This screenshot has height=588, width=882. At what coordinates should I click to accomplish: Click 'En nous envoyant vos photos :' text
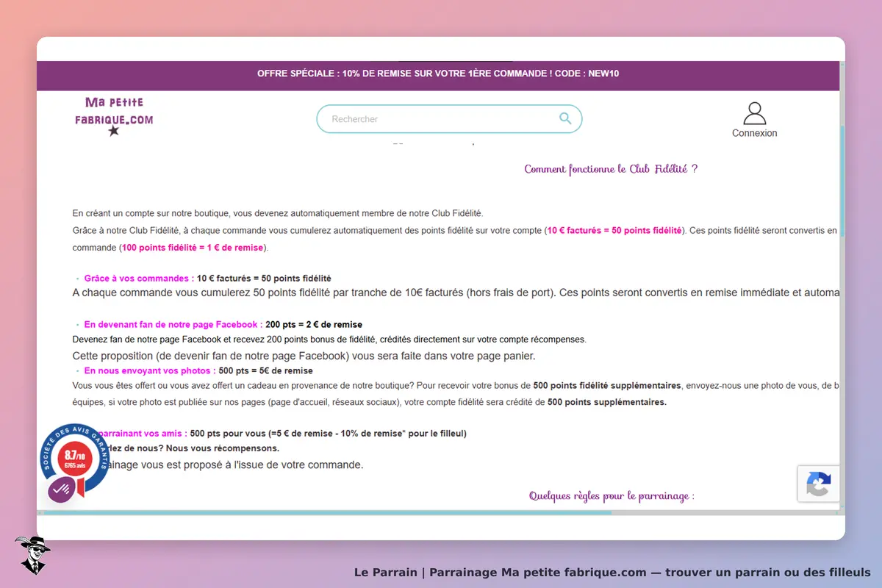click(150, 370)
